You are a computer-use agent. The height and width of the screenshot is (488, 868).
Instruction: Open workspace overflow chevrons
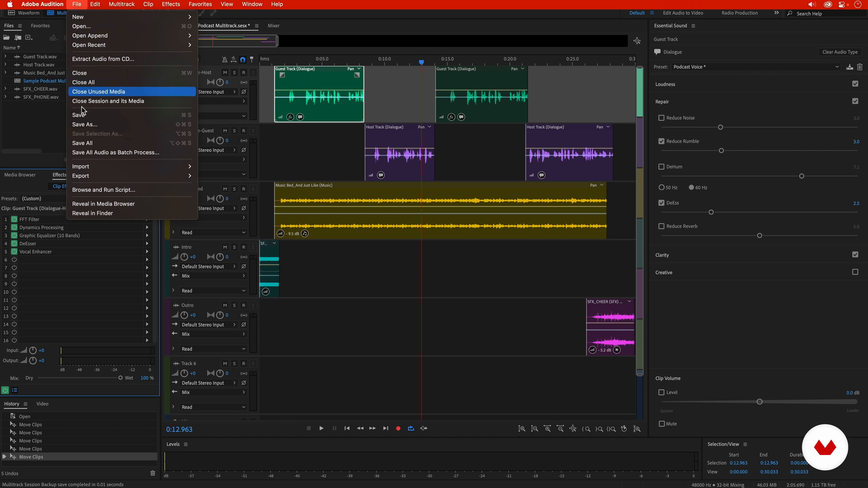coord(776,13)
